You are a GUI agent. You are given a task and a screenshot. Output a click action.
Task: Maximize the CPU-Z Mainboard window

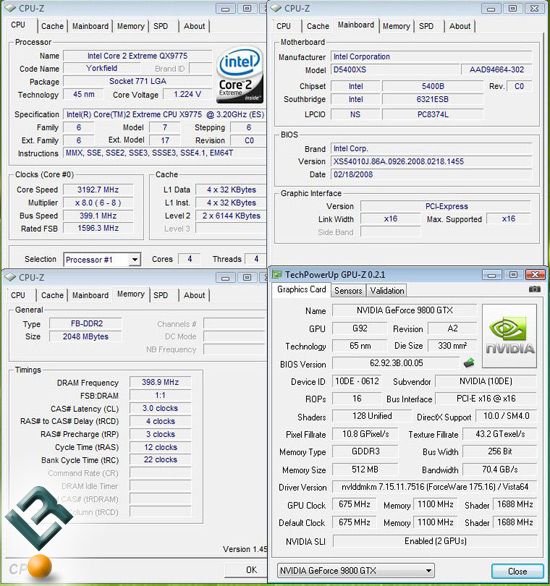(513, 9)
